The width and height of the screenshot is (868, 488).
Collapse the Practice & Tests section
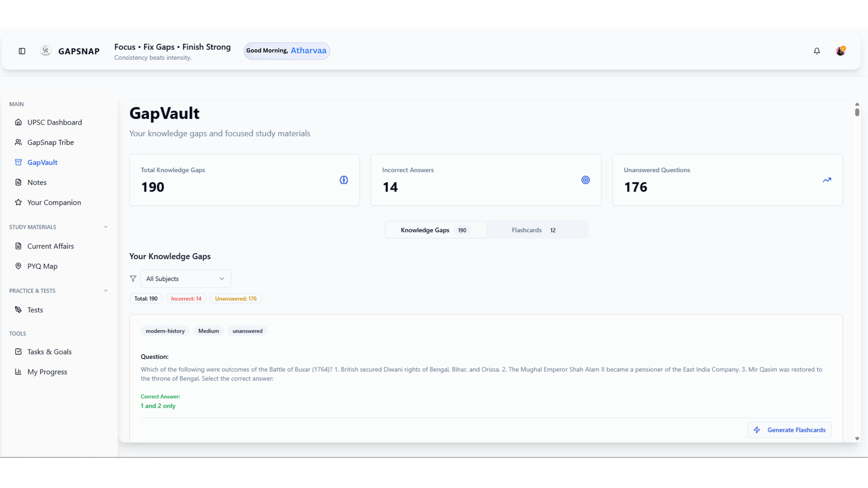tap(106, 291)
